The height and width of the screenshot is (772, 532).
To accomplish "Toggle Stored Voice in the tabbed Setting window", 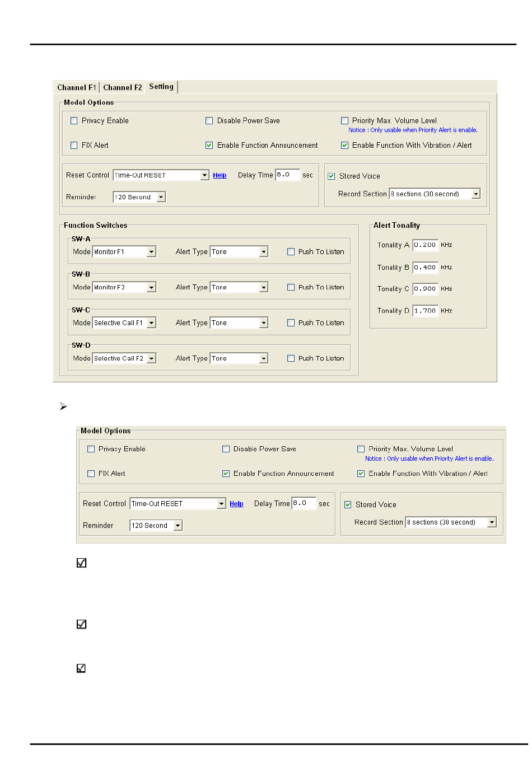I will (332, 176).
